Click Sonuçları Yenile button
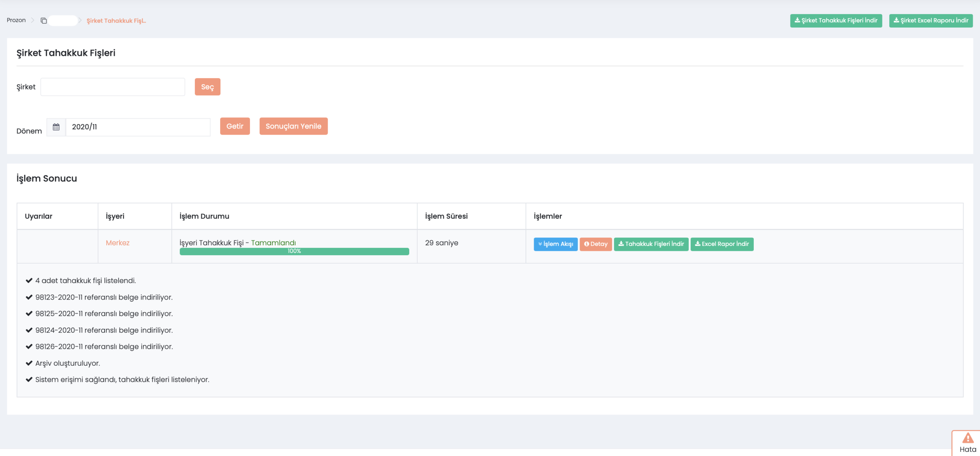 [x=293, y=126]
